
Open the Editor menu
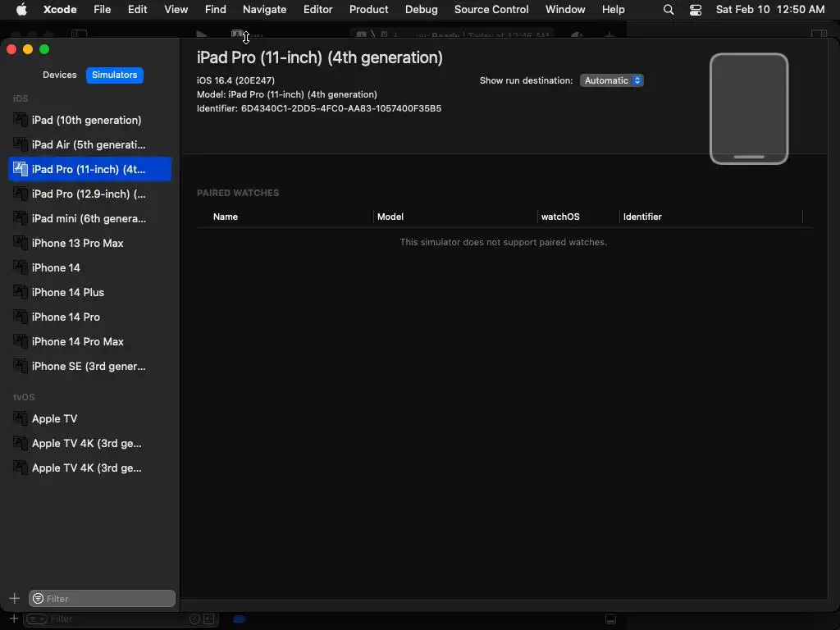tap(317, 9)
